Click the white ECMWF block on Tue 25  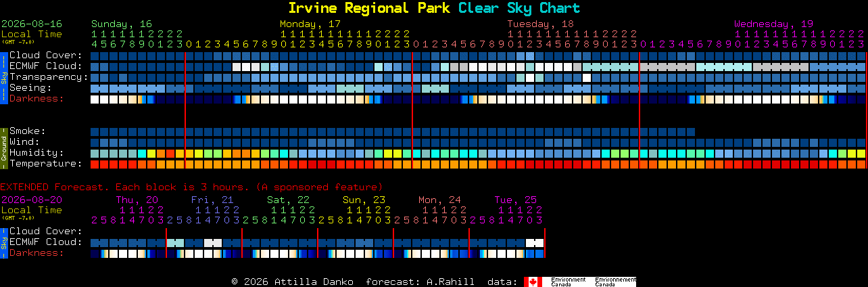(535, 242)
